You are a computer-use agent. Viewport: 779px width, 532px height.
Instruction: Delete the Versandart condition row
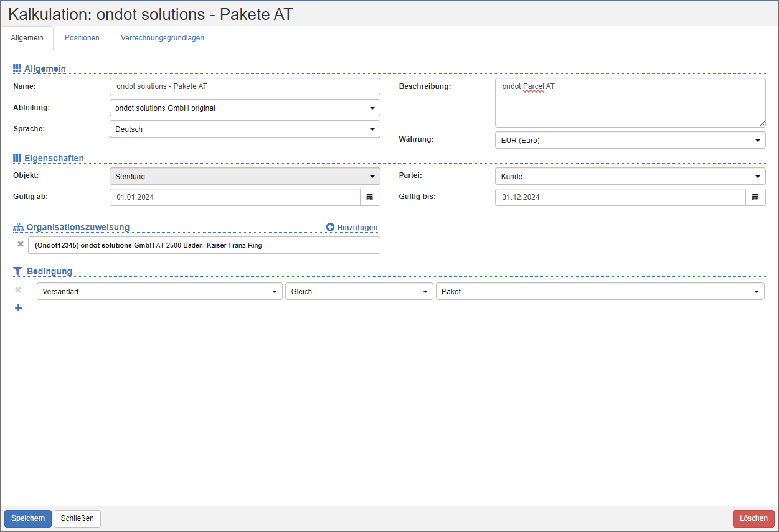[18, 291]
